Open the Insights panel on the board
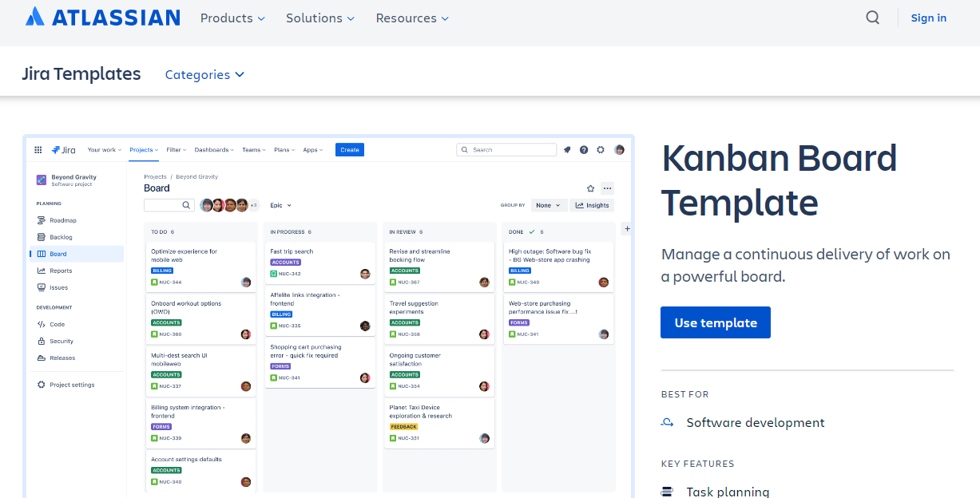The height and width of the screenshot is (498, 980). [x=592, y=205]
